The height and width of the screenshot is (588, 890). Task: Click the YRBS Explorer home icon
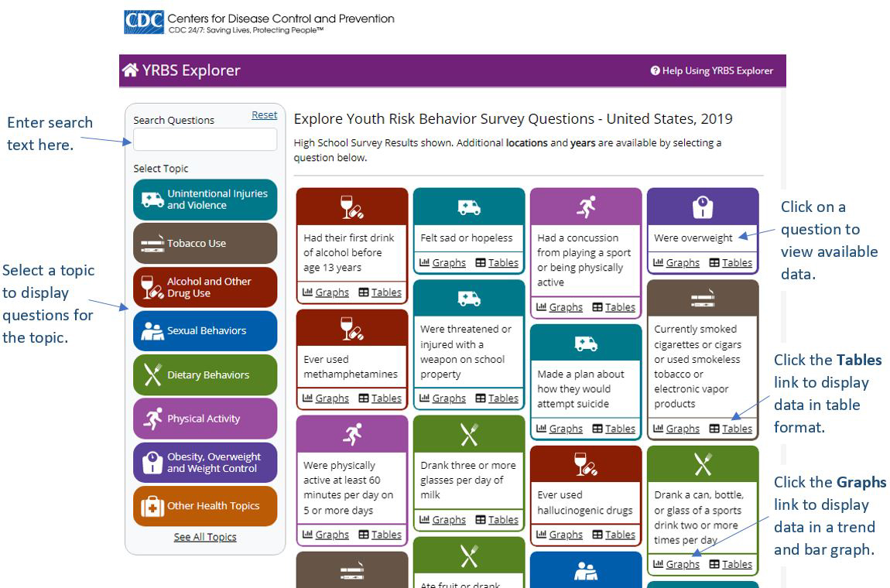(x=130, y=70)
